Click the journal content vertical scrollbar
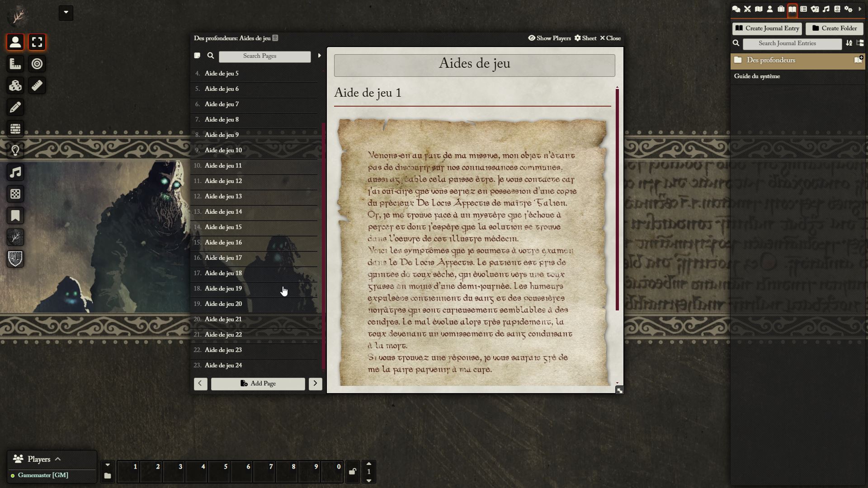The height and width of the screenshot is (488, 868). (x=617, y=199)
